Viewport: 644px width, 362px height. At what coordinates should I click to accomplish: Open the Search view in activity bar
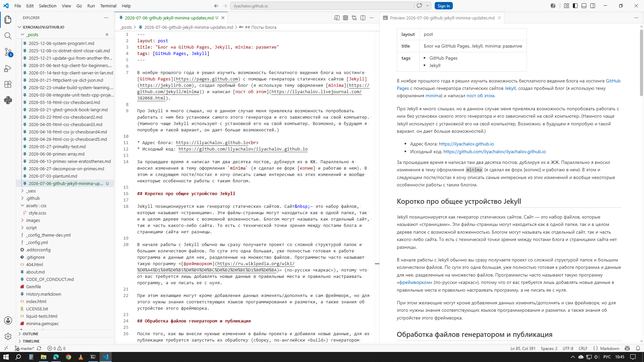[8, 36]
